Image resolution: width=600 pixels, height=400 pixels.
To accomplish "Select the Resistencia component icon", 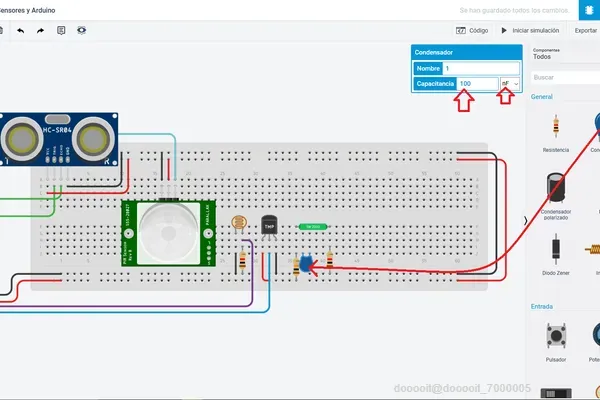I will pyautogui.click(x=556, y=126).
